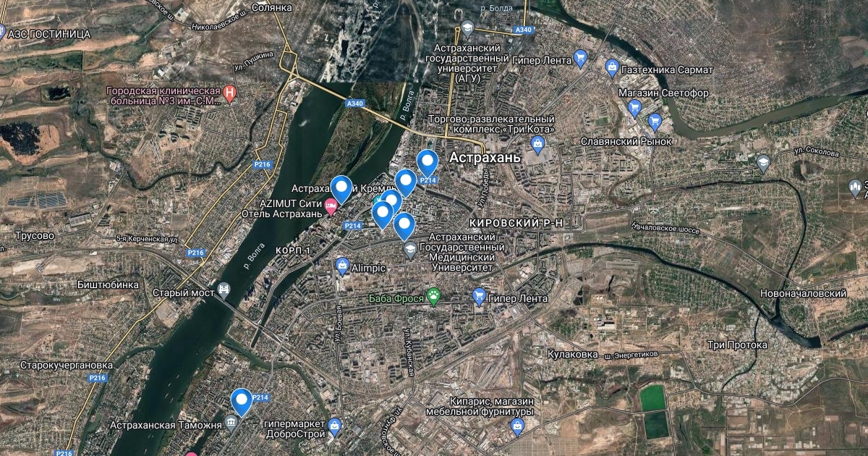This screenshot has width=868, height=456.
Task: Select the Alimpic shopping bag icon
Action: (342, 266)
